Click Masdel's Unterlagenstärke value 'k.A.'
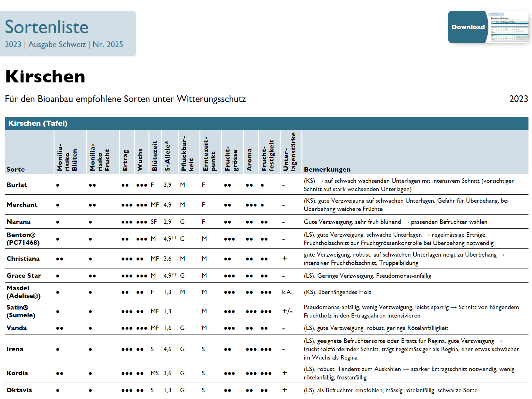Screen dimensions: 532x399 click(x=287, y=292)
